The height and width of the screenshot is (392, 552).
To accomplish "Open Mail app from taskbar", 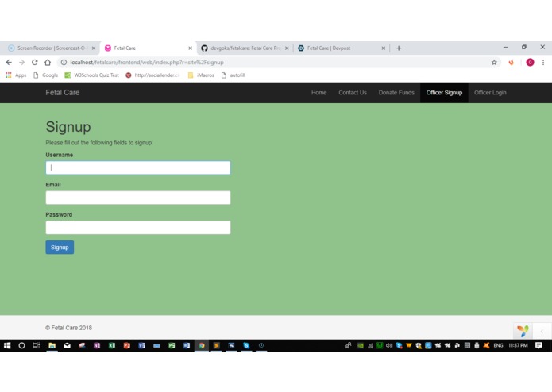I will (x=67, y=346).
